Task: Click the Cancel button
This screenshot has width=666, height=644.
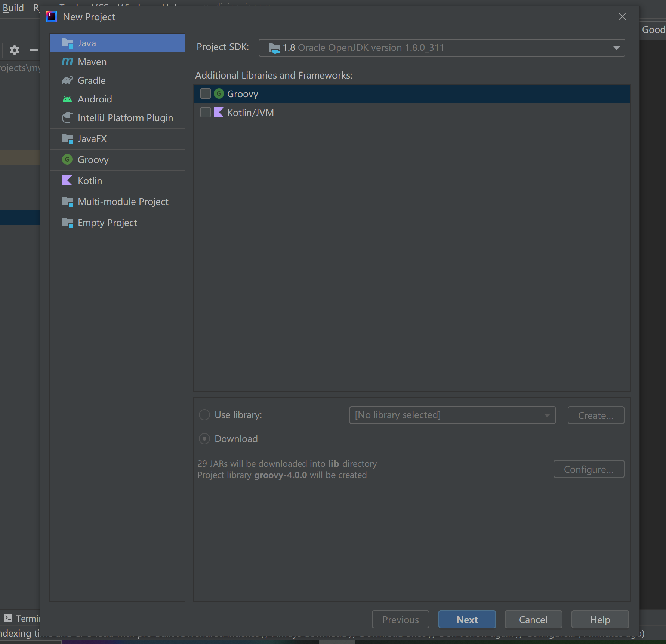Action: [533, 620]
